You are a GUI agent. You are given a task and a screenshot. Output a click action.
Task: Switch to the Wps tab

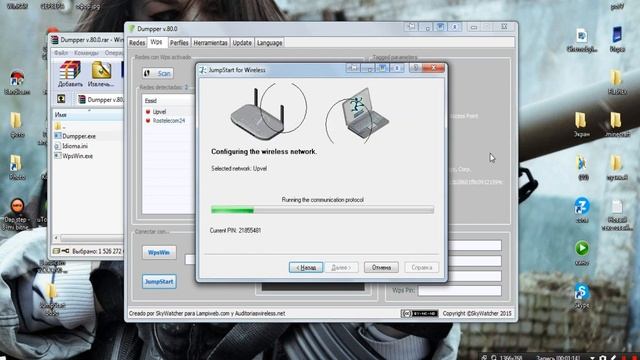click(x=156, y=42)
